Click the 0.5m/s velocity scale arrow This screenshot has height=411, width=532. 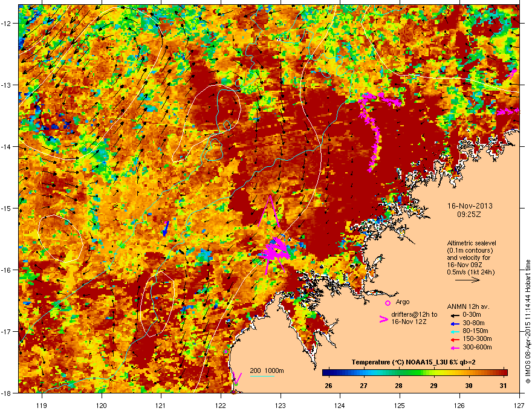[467, 280]
